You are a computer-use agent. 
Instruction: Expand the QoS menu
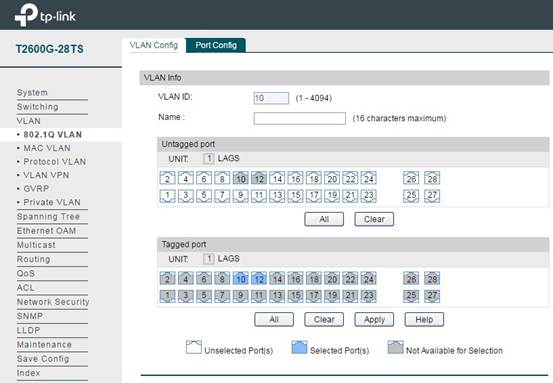(x=26, y=273)
